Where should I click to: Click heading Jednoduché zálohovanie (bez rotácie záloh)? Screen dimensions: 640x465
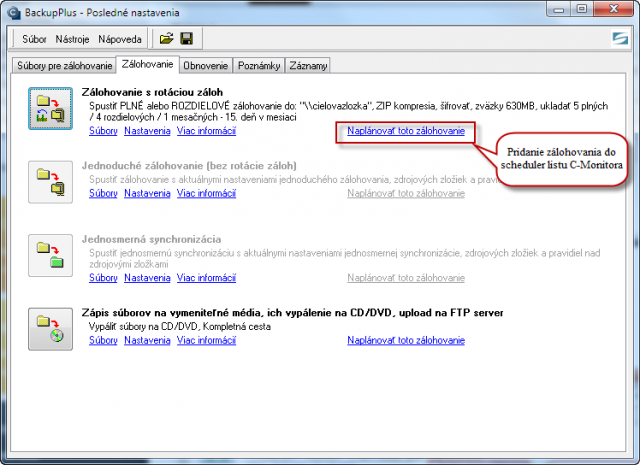tap(189, 166)
